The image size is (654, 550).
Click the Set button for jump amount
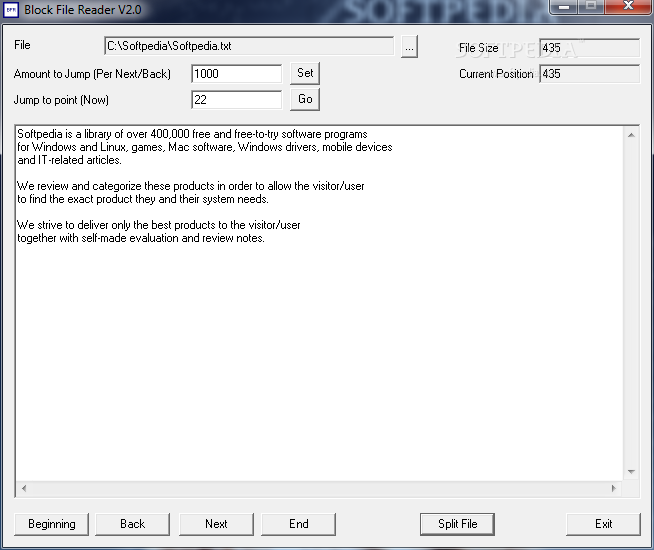point(305,73)
